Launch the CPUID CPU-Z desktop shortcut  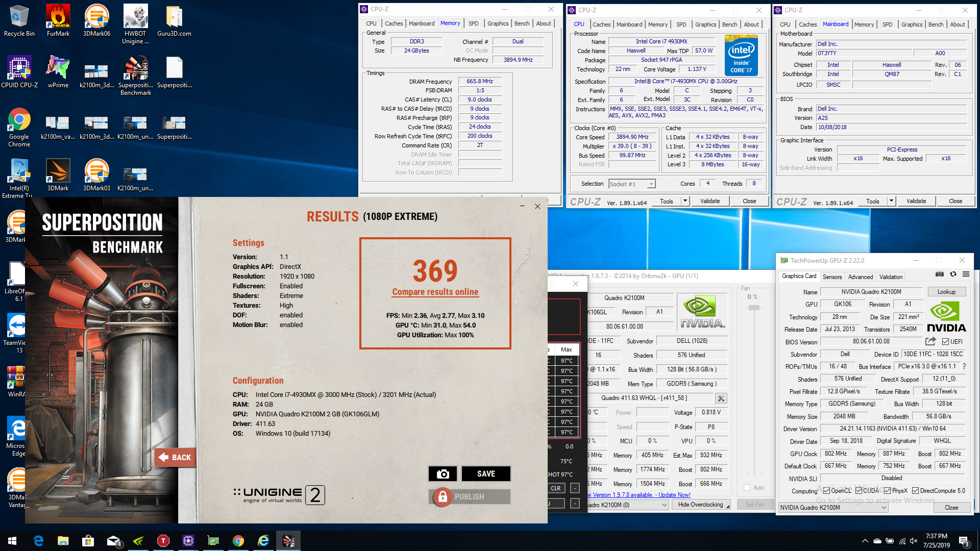point(19,72)
